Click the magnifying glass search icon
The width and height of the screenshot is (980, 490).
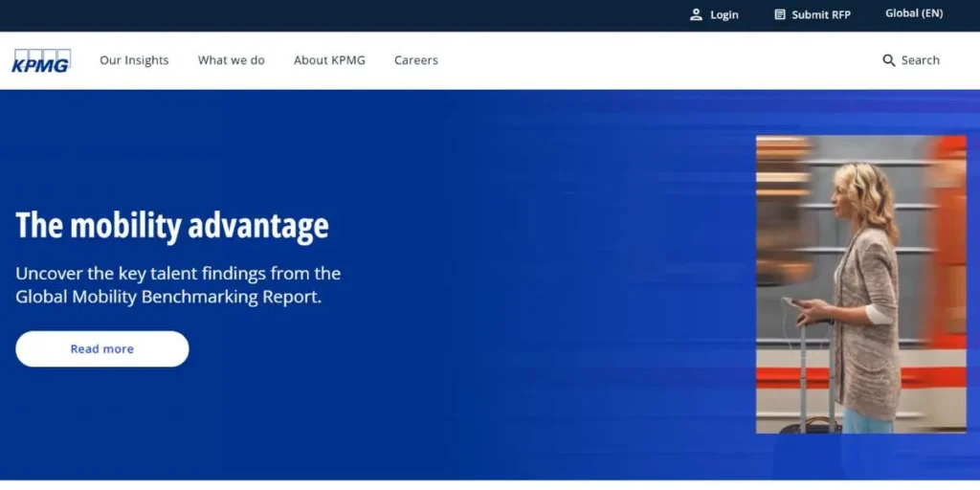coord(888,60)
